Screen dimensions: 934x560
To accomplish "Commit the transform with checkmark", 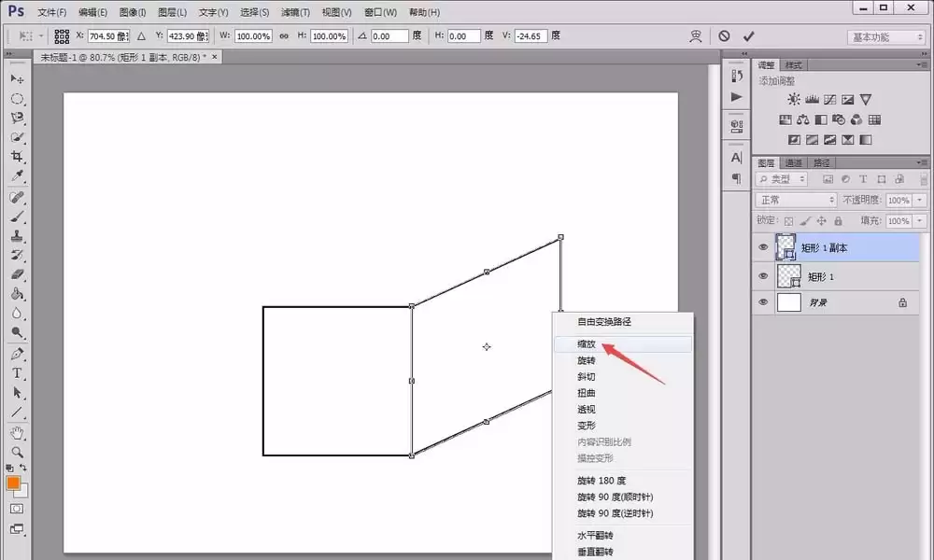I will coord(749,36).
